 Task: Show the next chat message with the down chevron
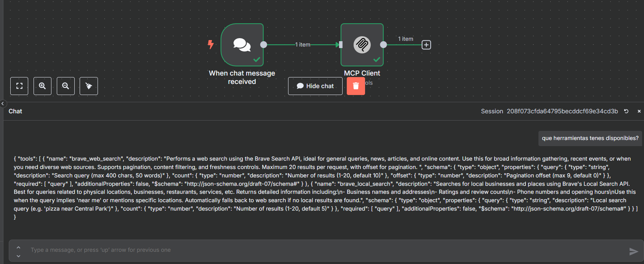18,256
